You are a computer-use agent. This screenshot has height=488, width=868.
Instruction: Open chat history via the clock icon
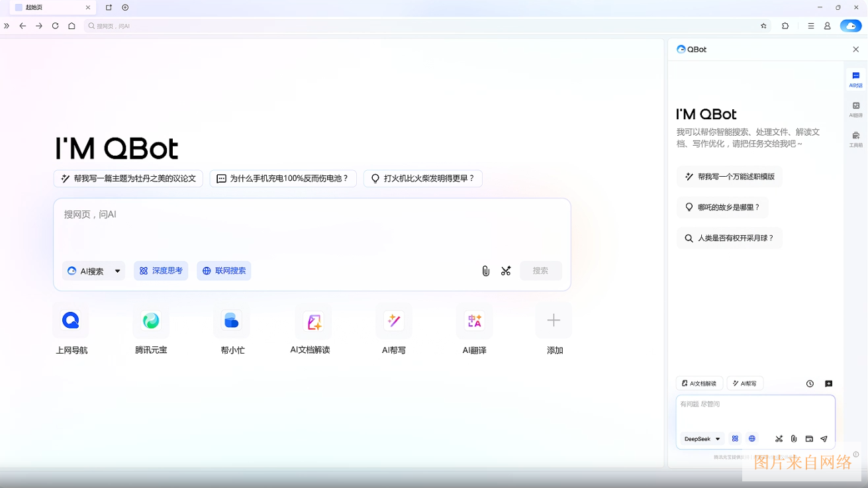(x=810, y=383)
